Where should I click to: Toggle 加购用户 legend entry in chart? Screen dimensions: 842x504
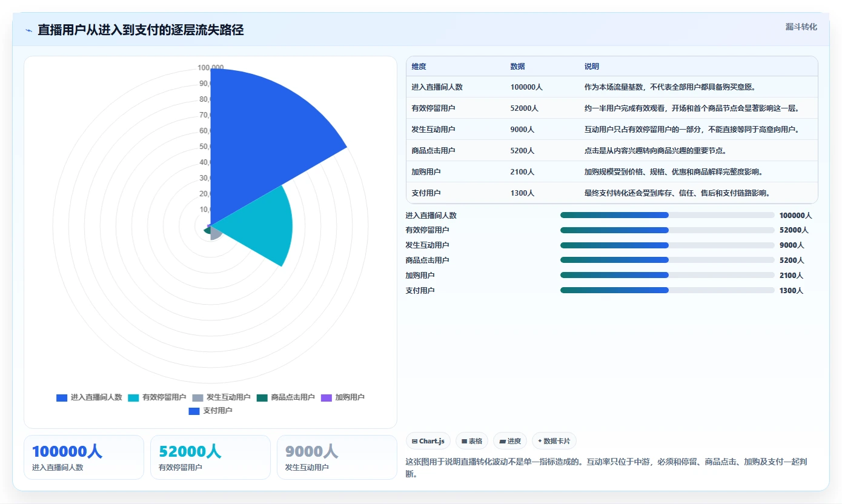pos(343,397)
